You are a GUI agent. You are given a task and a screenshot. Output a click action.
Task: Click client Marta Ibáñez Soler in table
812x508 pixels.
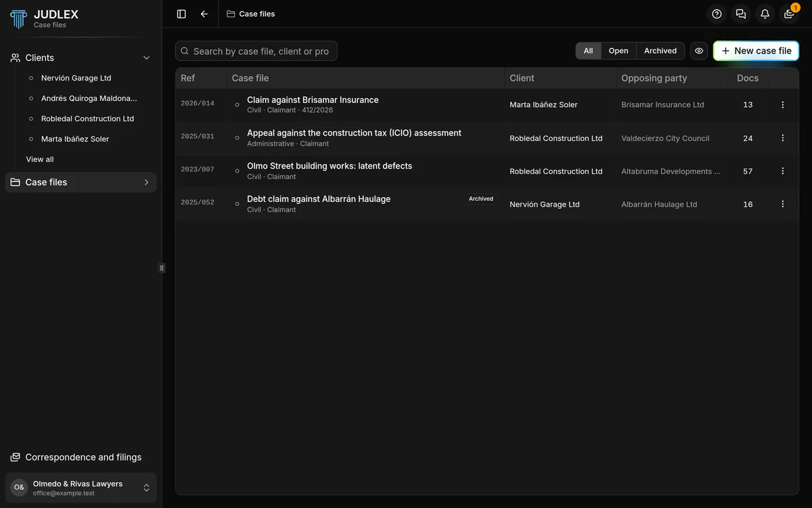point(543,105)
